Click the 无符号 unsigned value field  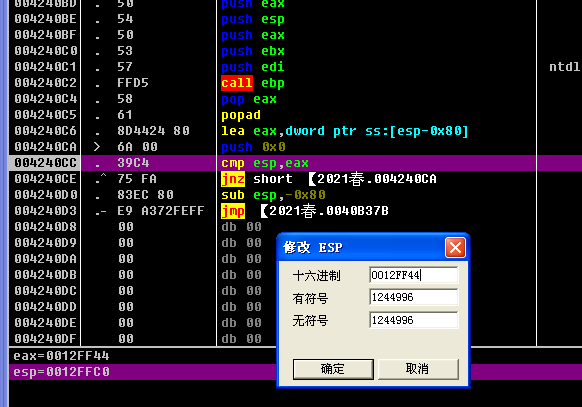pos(414,320)
